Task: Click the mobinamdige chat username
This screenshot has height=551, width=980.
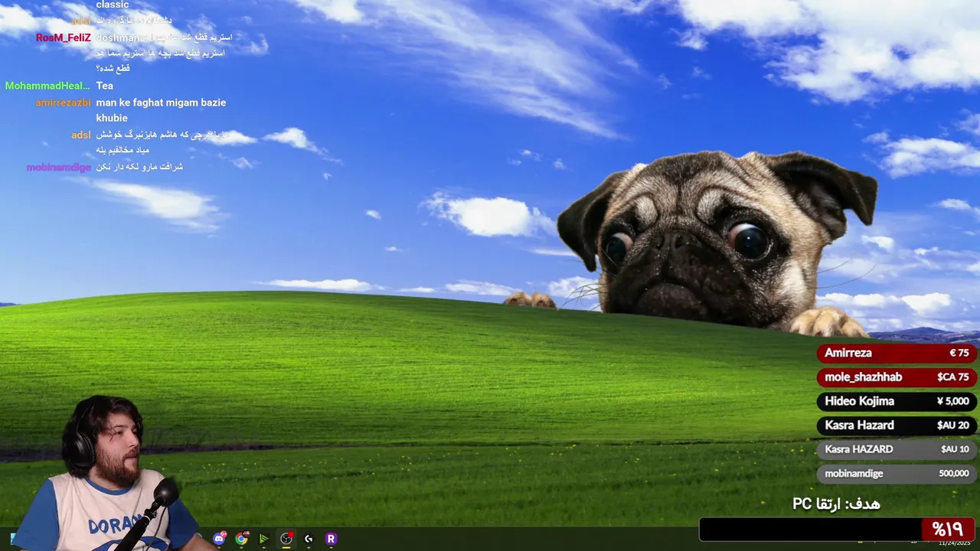Action: [59, 167]
